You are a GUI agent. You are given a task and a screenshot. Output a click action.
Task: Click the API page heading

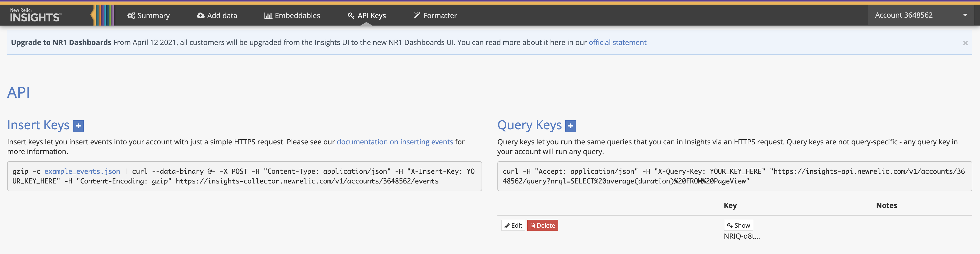tap(19, 93)
